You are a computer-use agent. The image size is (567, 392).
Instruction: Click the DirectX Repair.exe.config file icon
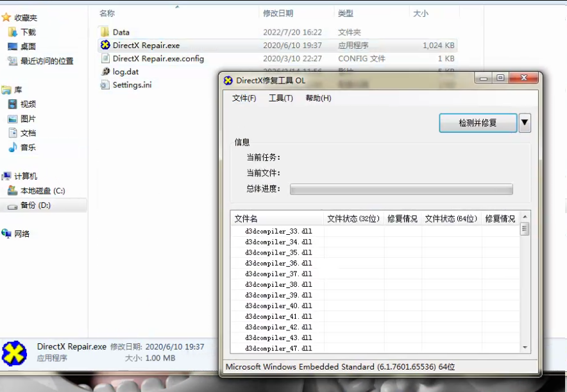pyautogui.click(x=105, y=58)
